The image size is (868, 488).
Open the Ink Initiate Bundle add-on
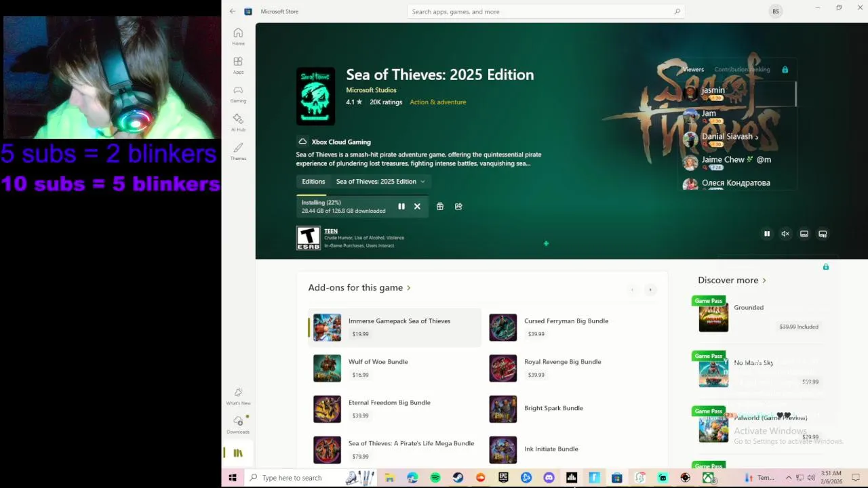570,449
